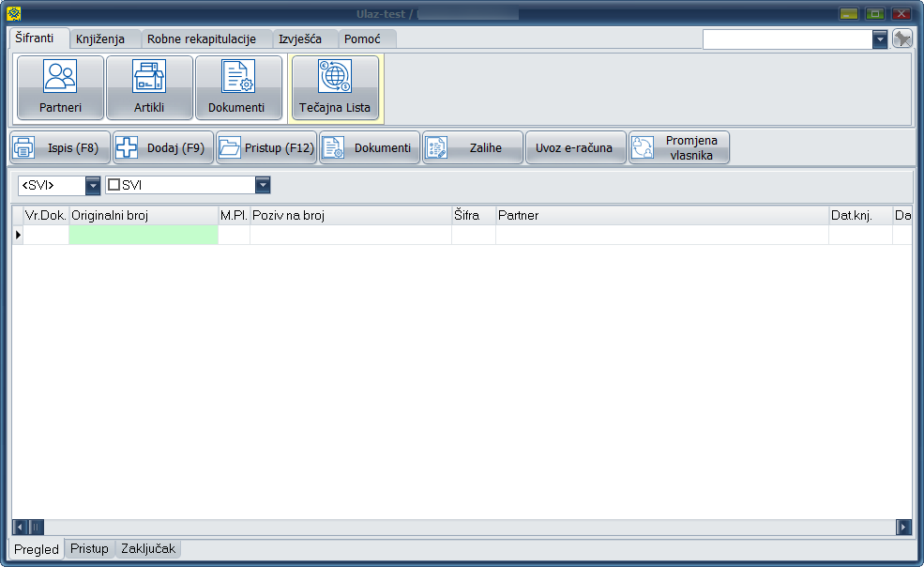Add new entry with Dodaj (F9)
The width and height of the screenshot is (924, 567).
click(x=163, y=147)
